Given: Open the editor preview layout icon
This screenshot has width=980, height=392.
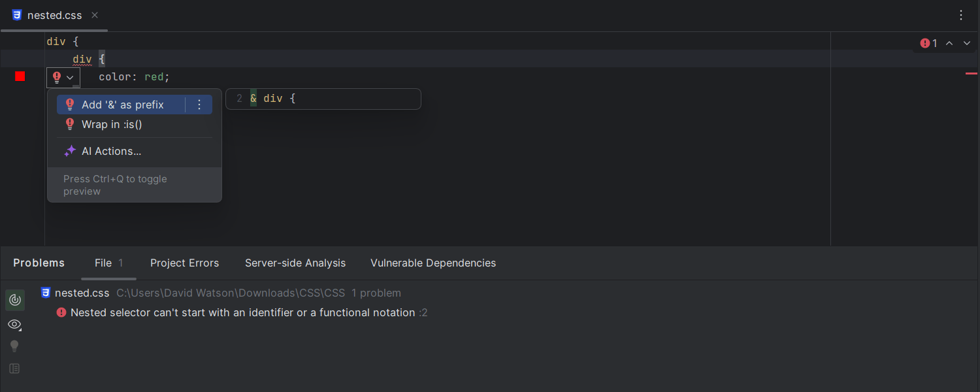Looking at the screenshot, I should pos(14,368).
